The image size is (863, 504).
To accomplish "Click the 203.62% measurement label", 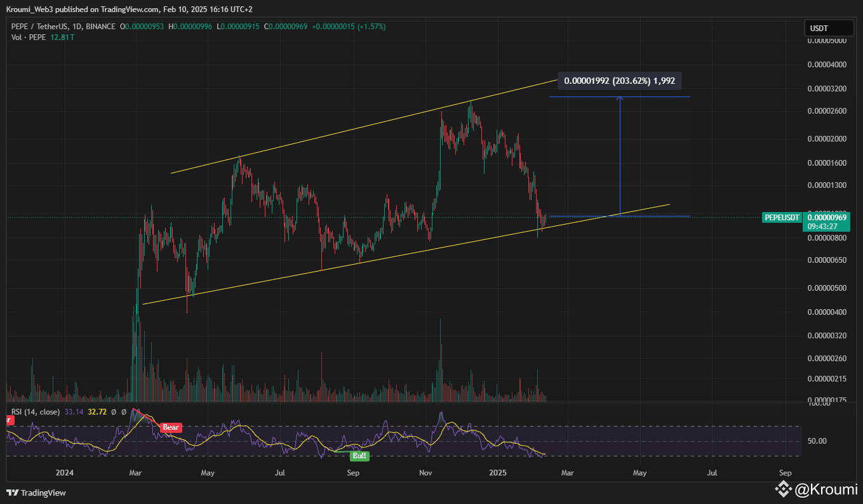I will [619, 81].
